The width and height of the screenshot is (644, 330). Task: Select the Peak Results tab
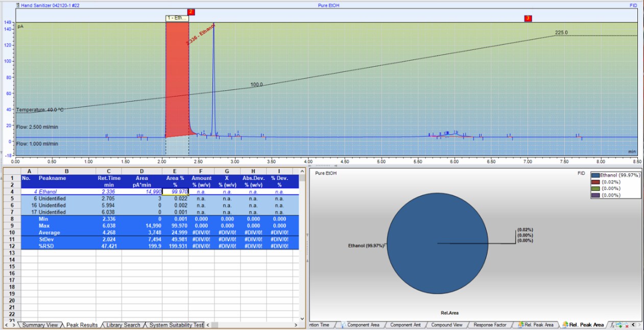(x=82, y=325)
